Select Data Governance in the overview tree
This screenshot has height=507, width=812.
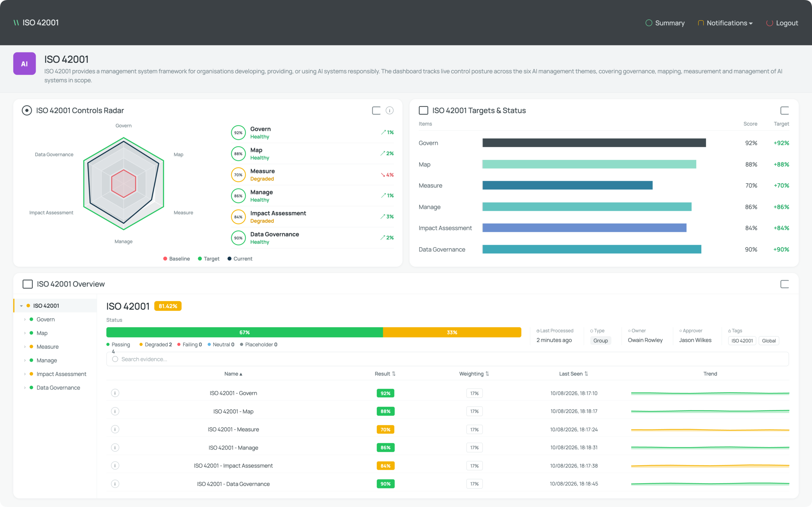click(x=58, y=388)
